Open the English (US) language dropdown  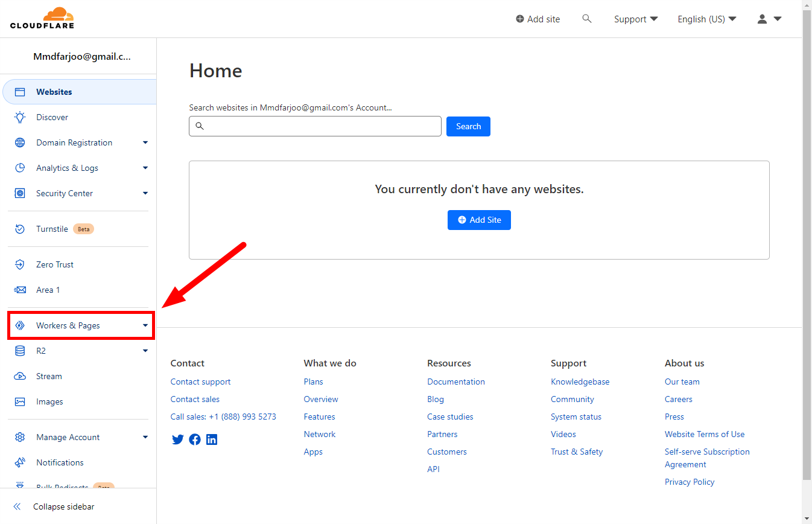click(707, 19)
